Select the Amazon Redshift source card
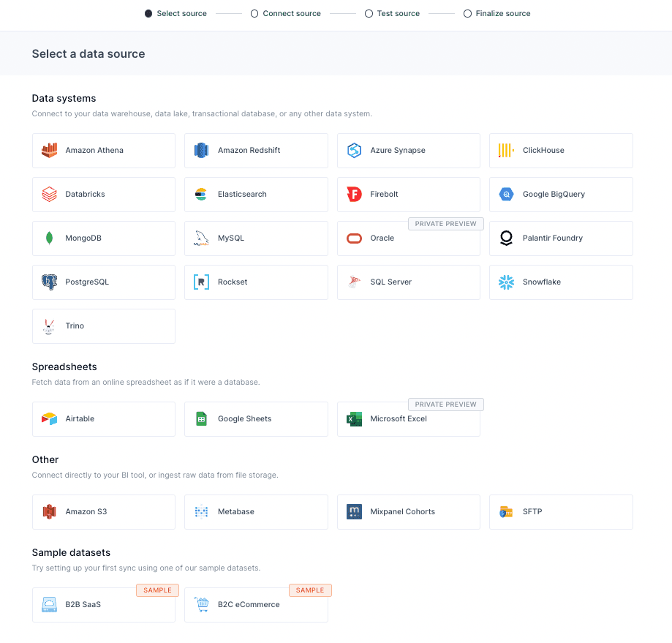 (x=256, y=151)
